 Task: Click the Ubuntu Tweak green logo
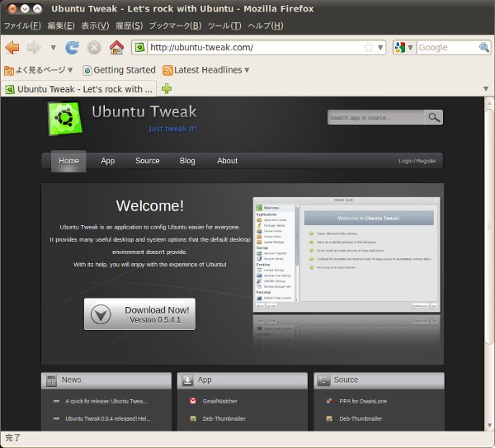pyautogui.click(x=64, y=117)
